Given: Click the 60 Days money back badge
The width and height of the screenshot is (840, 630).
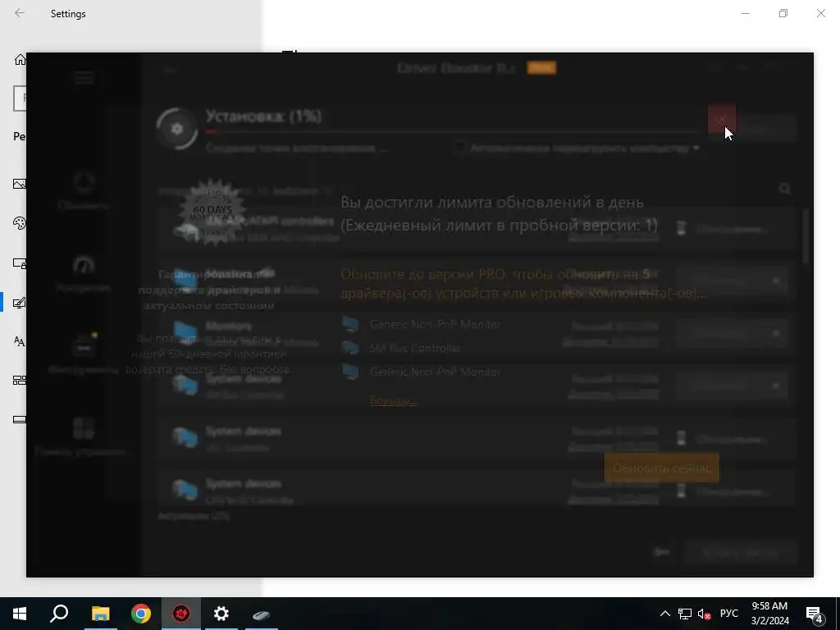Looking at the screenshot, I should [x=213, y=212].
